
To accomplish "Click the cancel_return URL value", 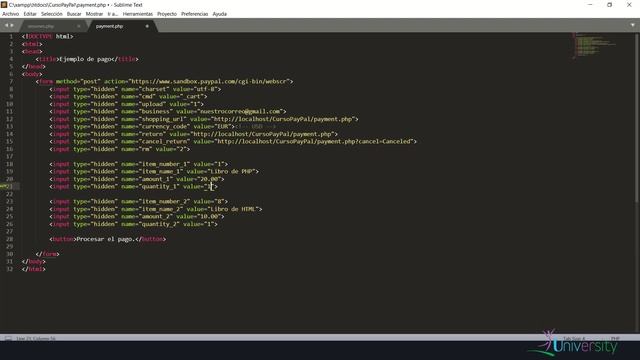I will tap(313, 142).
